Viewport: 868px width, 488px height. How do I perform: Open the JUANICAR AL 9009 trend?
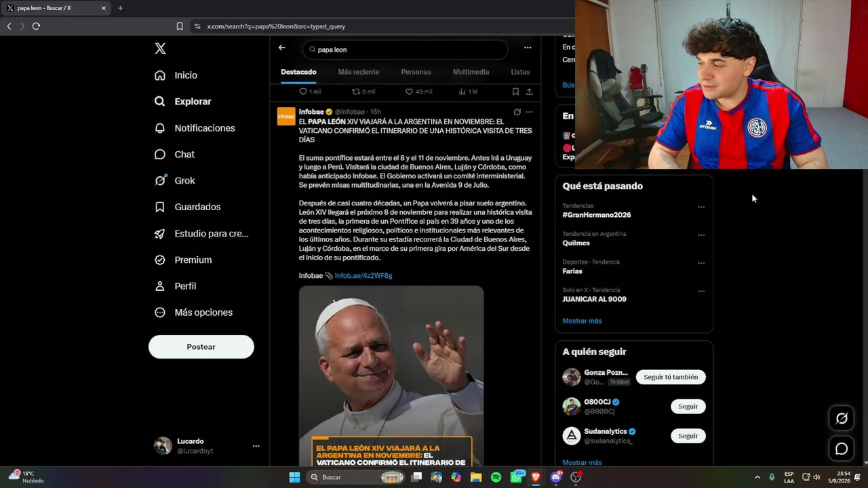pos(594,299)
